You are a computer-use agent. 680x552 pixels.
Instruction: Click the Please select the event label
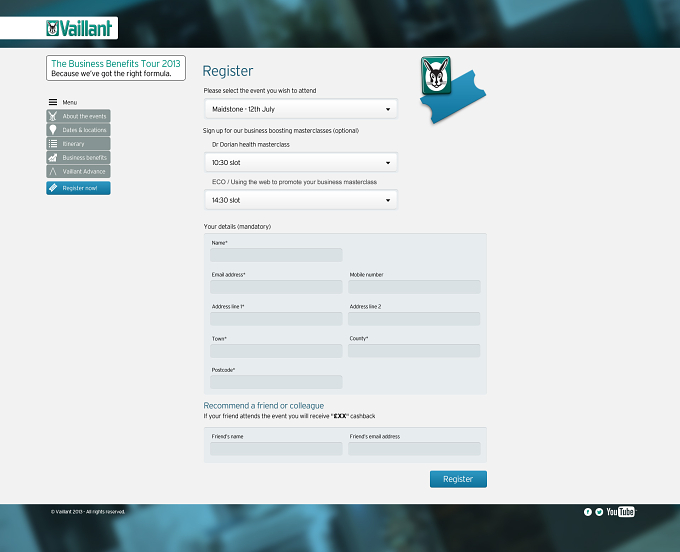coord(260,91)
